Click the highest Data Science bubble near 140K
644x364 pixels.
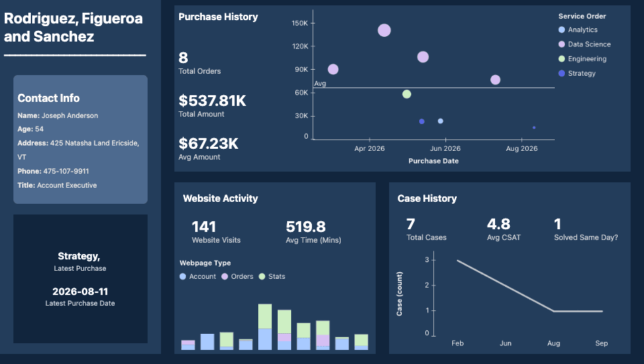click(x=384, y=30)
